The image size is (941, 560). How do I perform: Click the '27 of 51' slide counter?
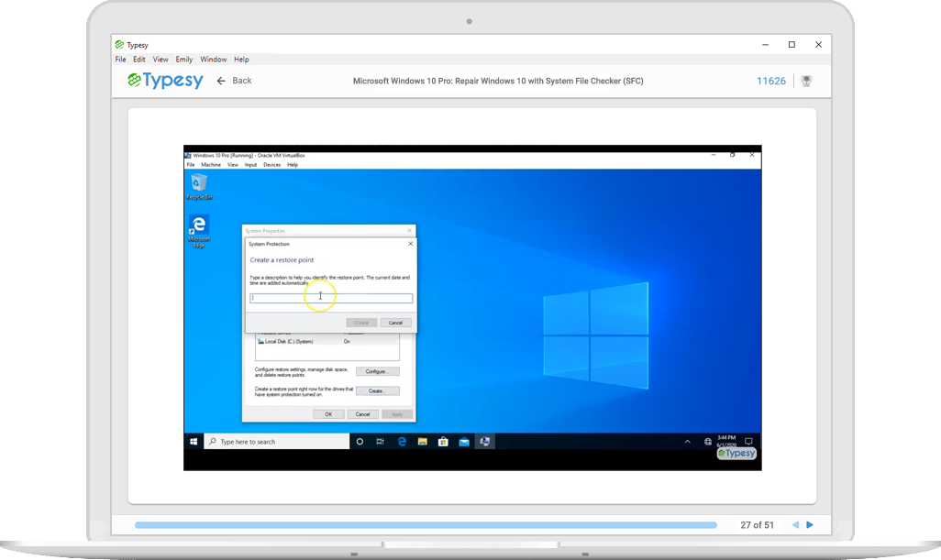[757, 524]
